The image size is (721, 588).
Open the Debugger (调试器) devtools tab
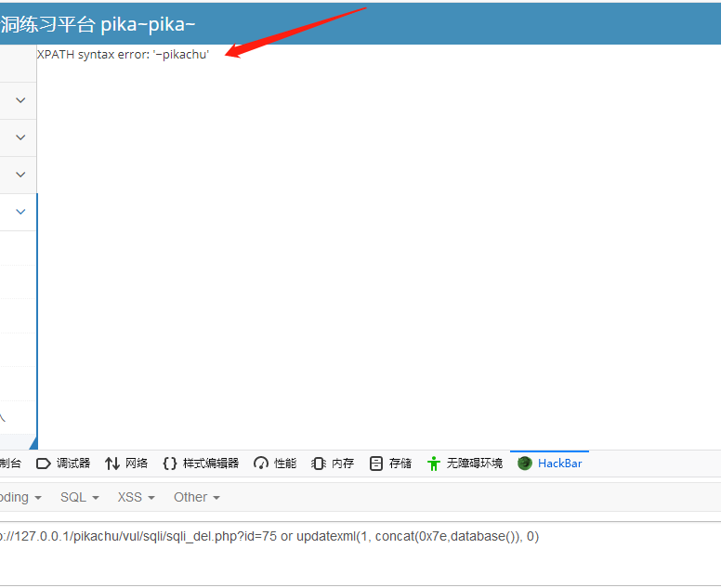coord(63,463)
